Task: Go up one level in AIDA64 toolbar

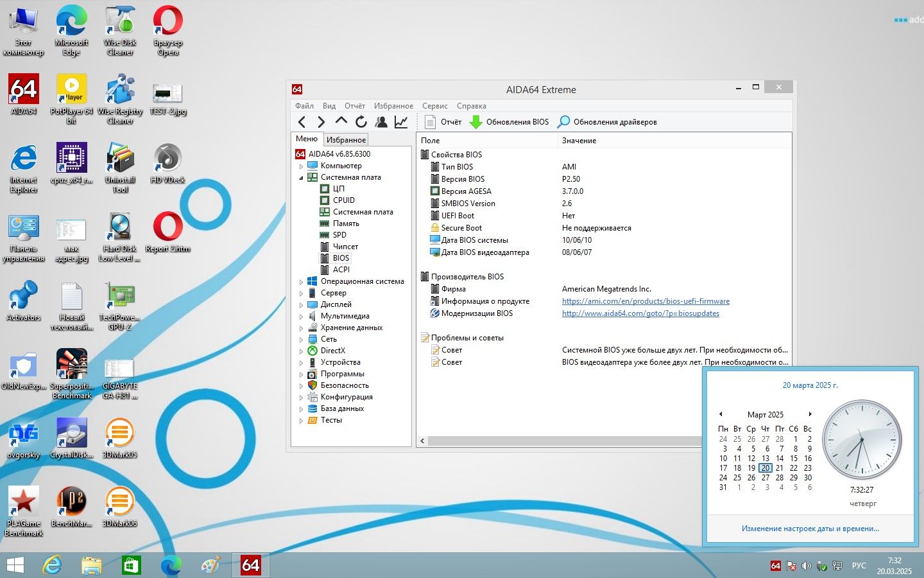Action: (341, 122)
